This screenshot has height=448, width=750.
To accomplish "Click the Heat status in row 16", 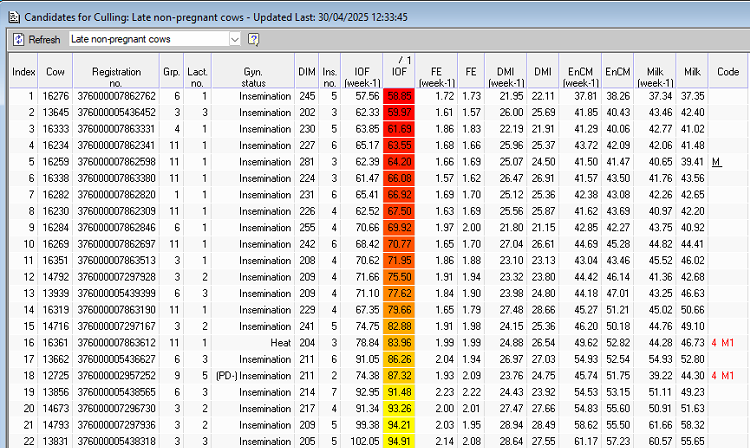I will tap(280, 341).
